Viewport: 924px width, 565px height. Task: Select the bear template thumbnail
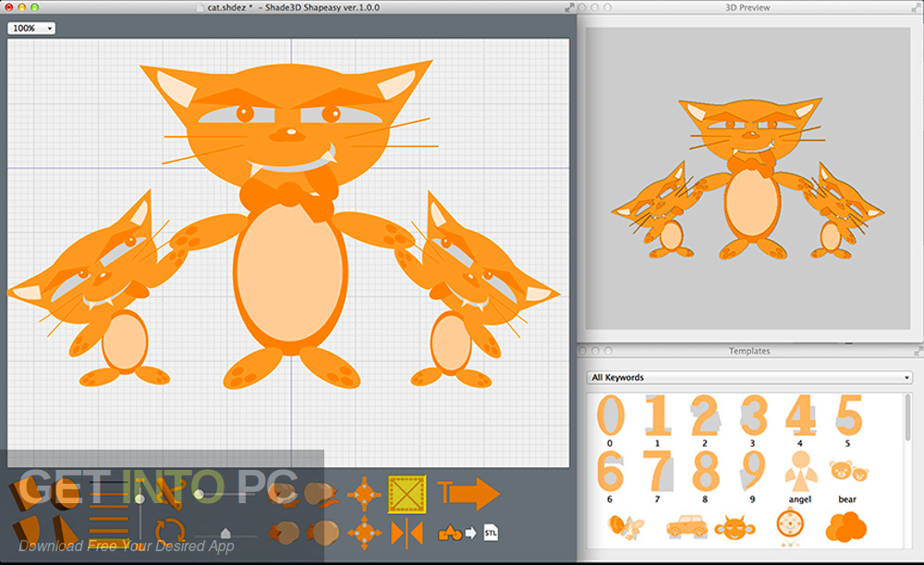pyautogui.click(x=847, y=473)
